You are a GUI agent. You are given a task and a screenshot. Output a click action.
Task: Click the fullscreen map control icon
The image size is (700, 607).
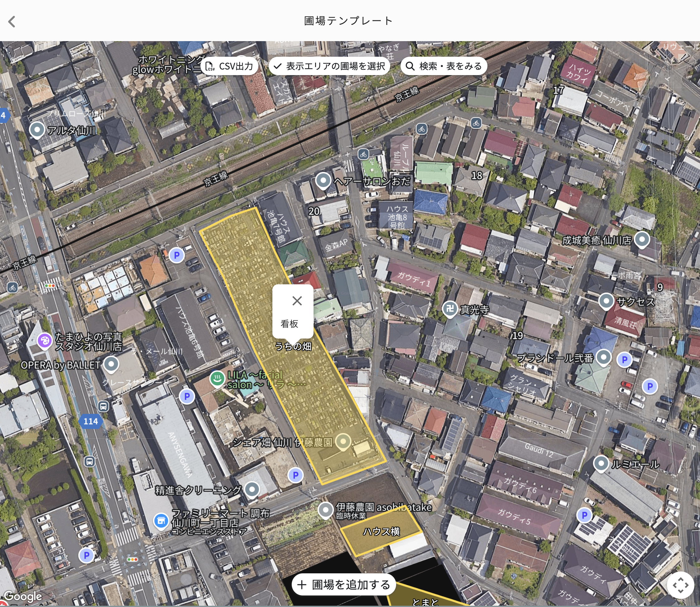tap(680, 585)
